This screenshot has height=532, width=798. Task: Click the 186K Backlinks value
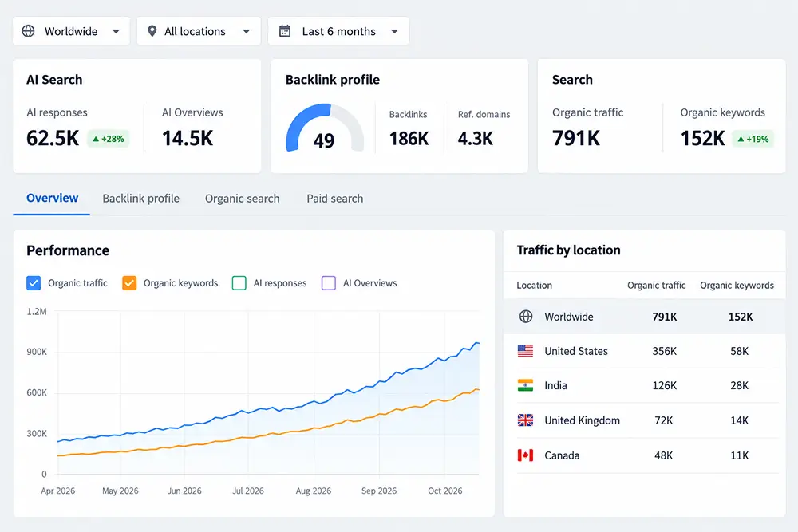[x=409, y=138]
